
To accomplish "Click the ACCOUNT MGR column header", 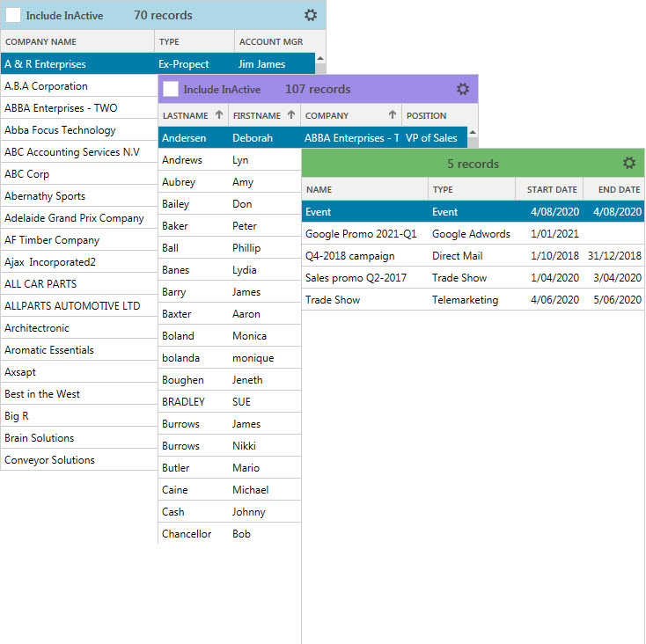I will point(271,42).
